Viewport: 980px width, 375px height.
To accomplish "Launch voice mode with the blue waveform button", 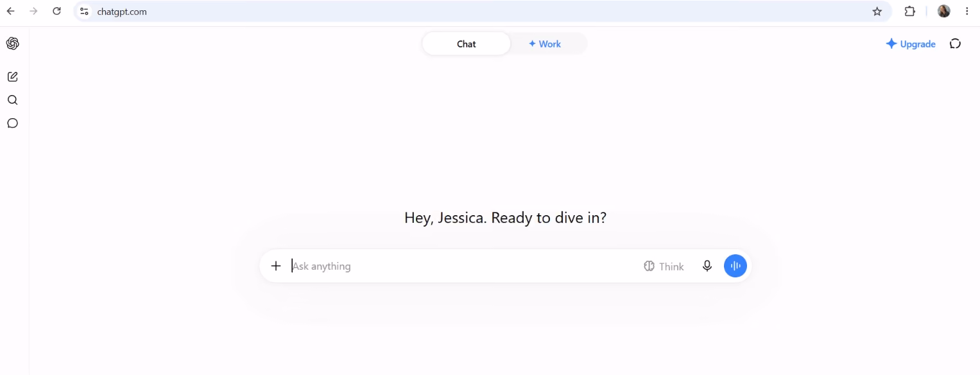I will [735, 266].
